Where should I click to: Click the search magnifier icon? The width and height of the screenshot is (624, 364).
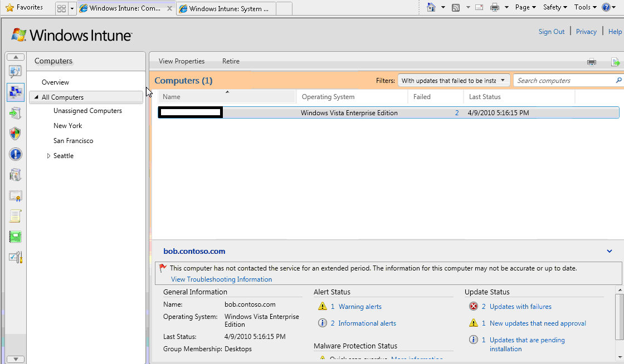point(618,80)
